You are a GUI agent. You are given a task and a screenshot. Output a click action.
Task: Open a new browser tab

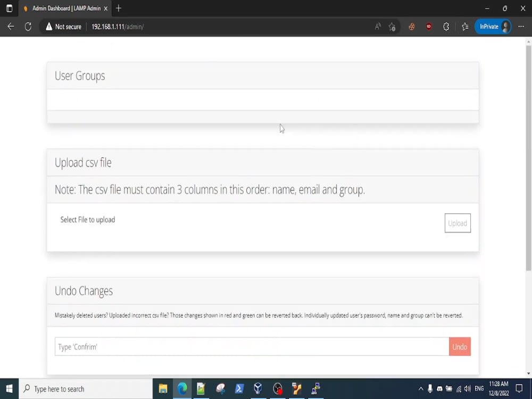[118, 9]
